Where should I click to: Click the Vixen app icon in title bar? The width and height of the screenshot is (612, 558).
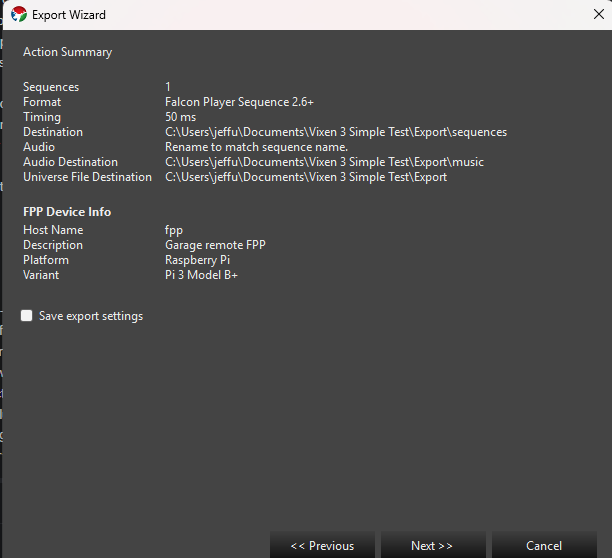[19, 15]
